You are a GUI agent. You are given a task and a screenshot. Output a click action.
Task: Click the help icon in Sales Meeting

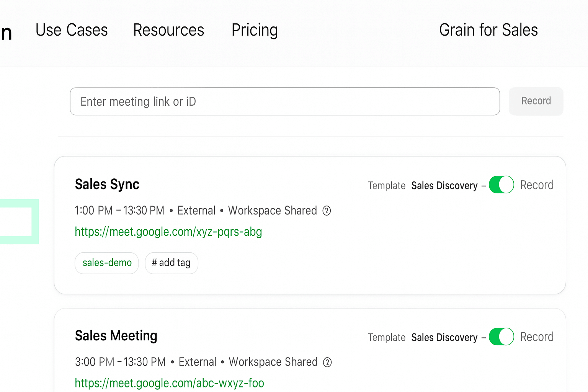point(327,362)
